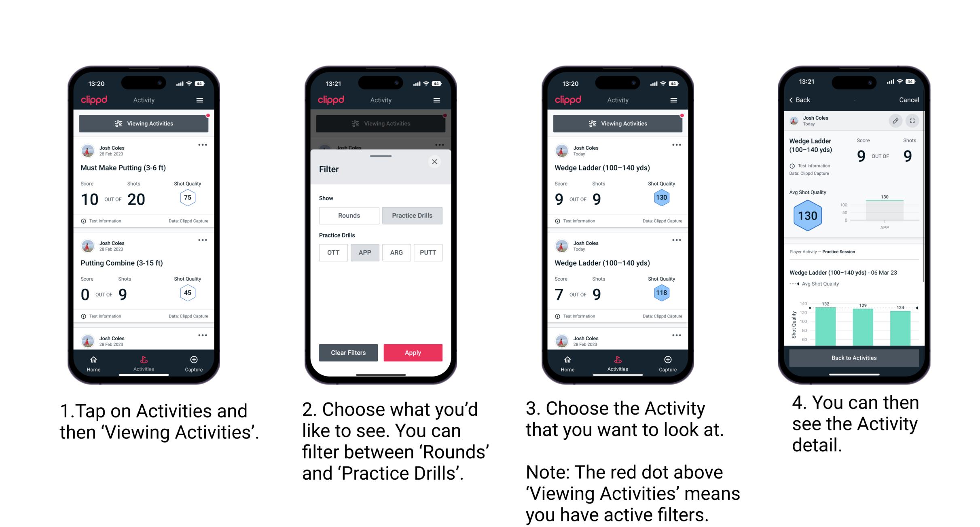
Task: Tap the Capture icon in bottom nav
Action: tap(194, 360)
